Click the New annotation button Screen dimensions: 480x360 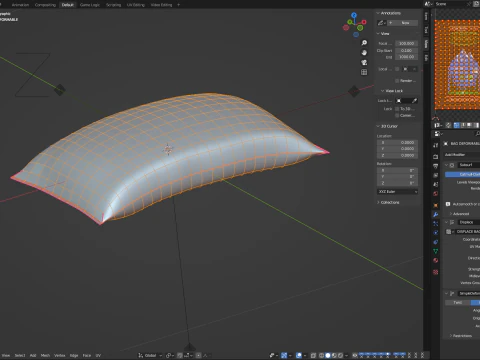403,23
